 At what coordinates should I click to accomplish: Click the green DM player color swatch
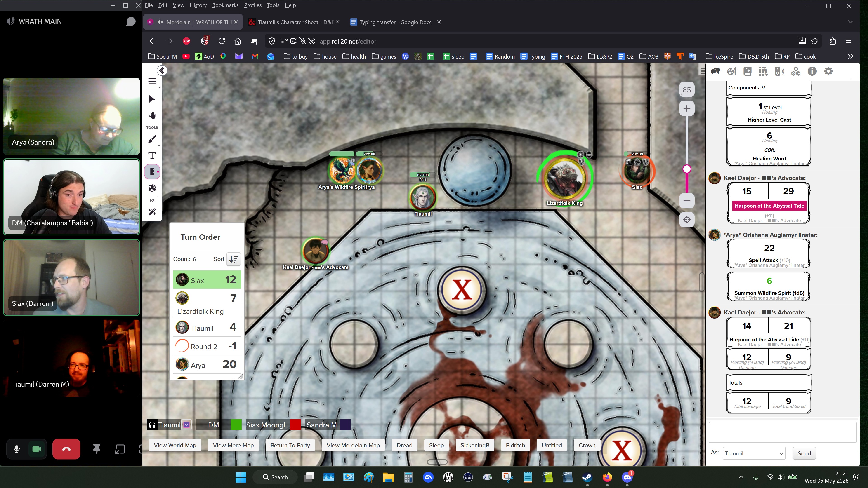[x=236, y=425]
